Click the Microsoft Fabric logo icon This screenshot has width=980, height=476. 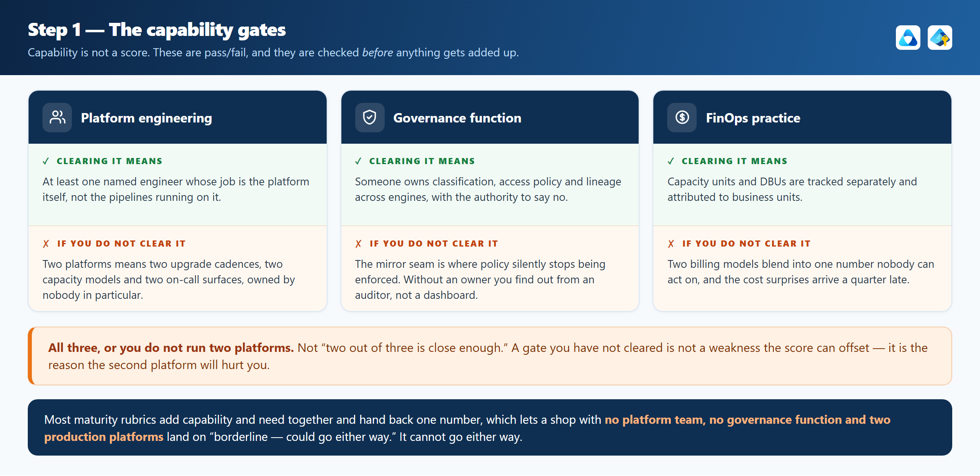(x=908, y=38)
